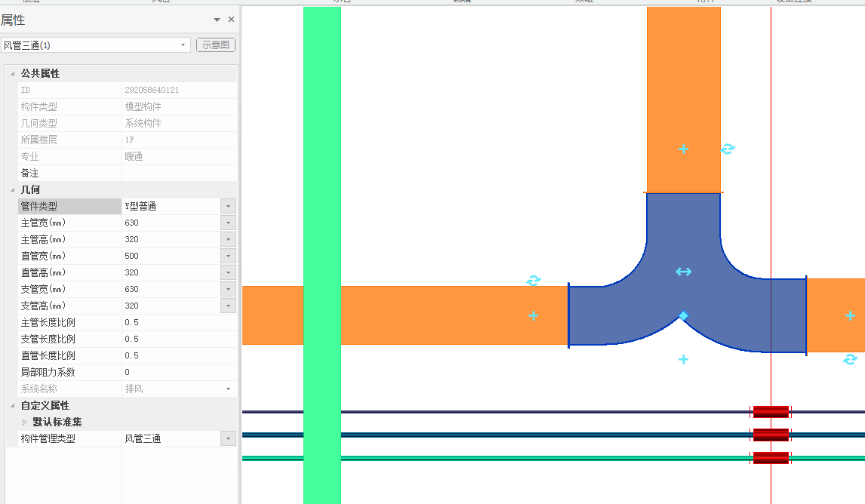The height and width of the screenshot is (504, 865).
Task: Close the 属性 properties panel
Action: pos(231,20)
